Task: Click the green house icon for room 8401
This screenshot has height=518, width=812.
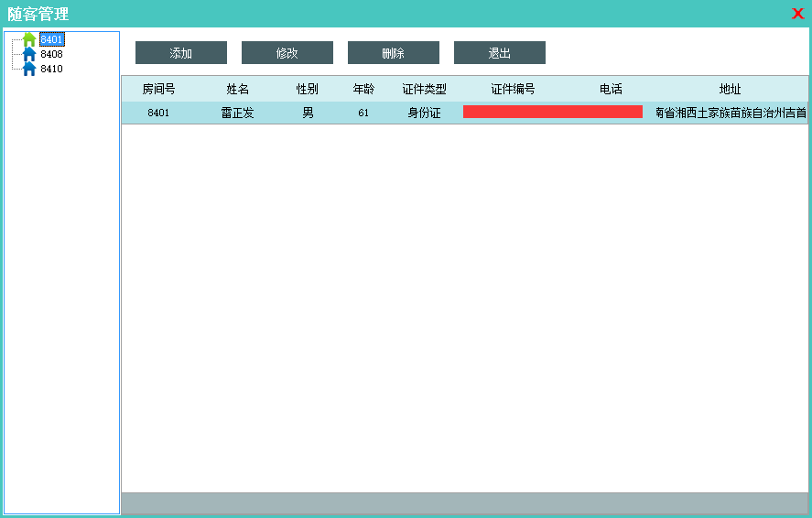Action: [x=29, y=39]
